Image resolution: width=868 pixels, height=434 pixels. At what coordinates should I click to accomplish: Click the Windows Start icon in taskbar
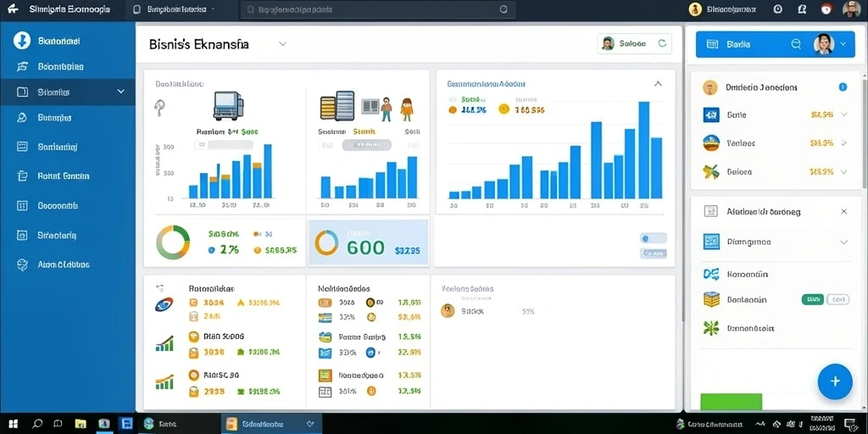[13, 424]
